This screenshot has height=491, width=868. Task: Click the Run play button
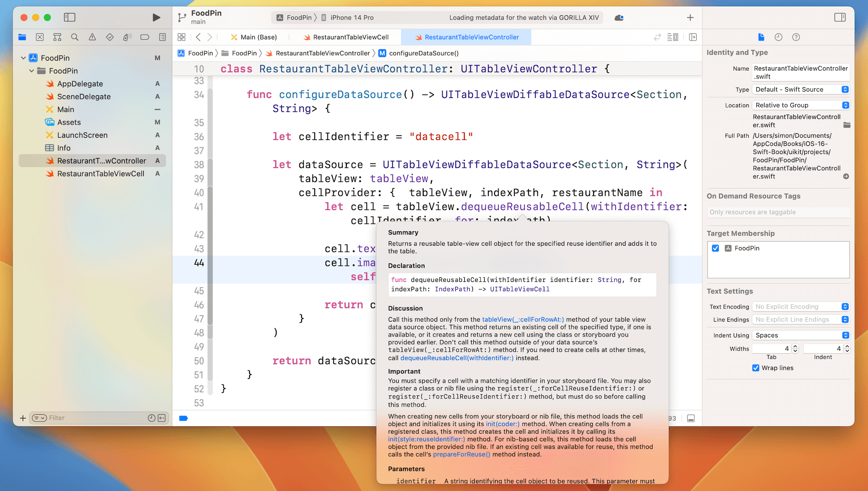[x=156, y=18]
